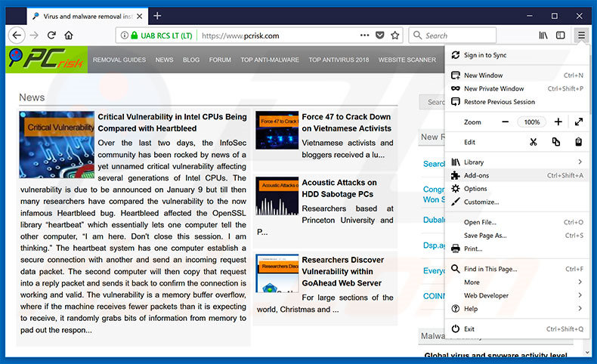Paste using the clipboard icon
597x364 pixels.
pos(578,142)
